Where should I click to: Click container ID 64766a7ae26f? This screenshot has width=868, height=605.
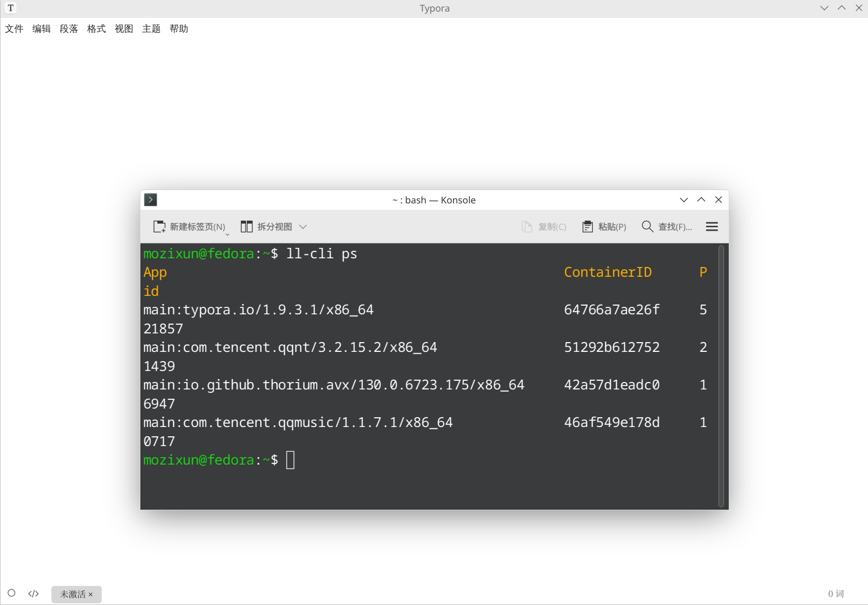[611, 310]
